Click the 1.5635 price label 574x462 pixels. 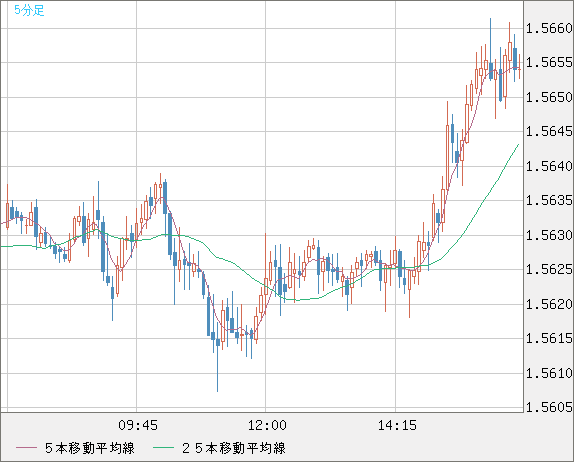point(549,200)
